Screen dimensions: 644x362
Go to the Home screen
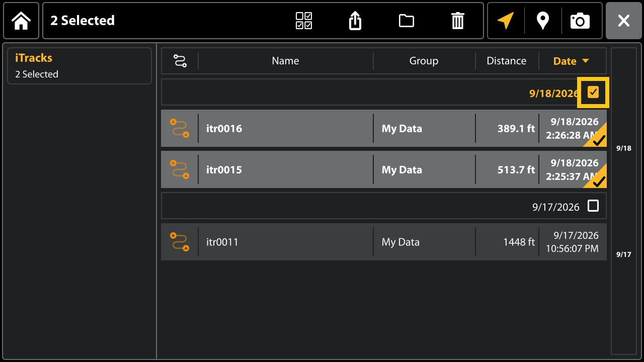click(x=21, y=21)
